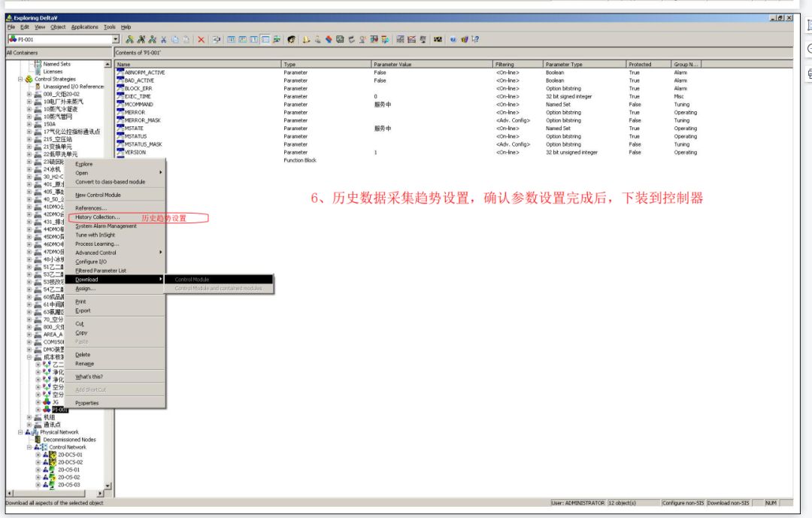The height and width of the screenshot is (518, 812).
Task: Click the alarm bell toolbar icon
Action: click(305, 39)
